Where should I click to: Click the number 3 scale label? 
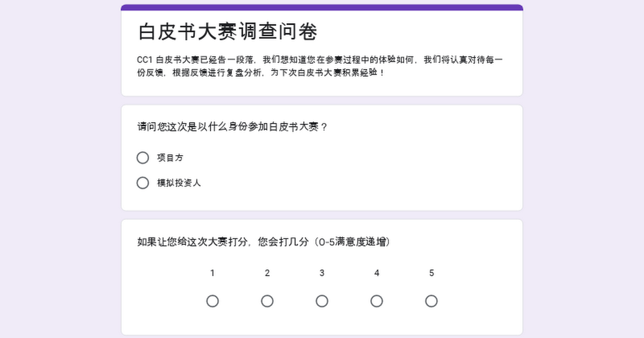click(x=322, y=273)
